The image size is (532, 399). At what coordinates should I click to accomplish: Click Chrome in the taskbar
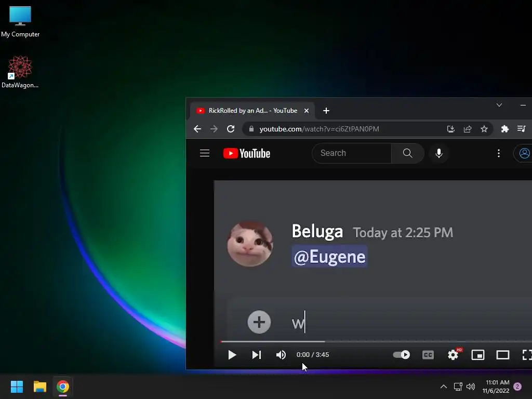click(x=63, y=387)
